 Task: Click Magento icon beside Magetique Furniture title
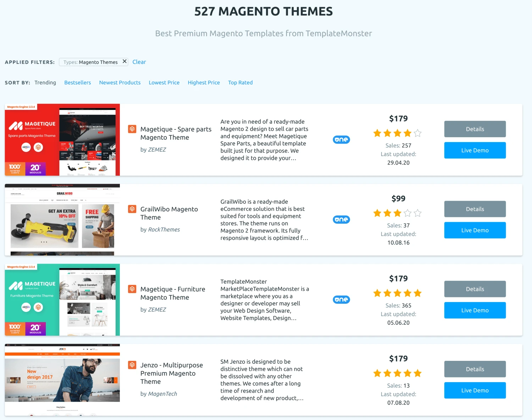click(132, 289)
